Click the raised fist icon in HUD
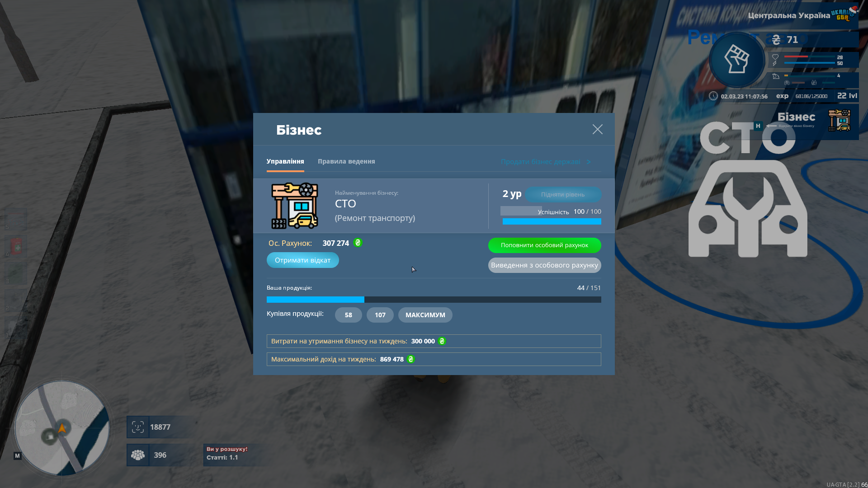This screenshot has width=868, height=488. click(x=736, y=59)
